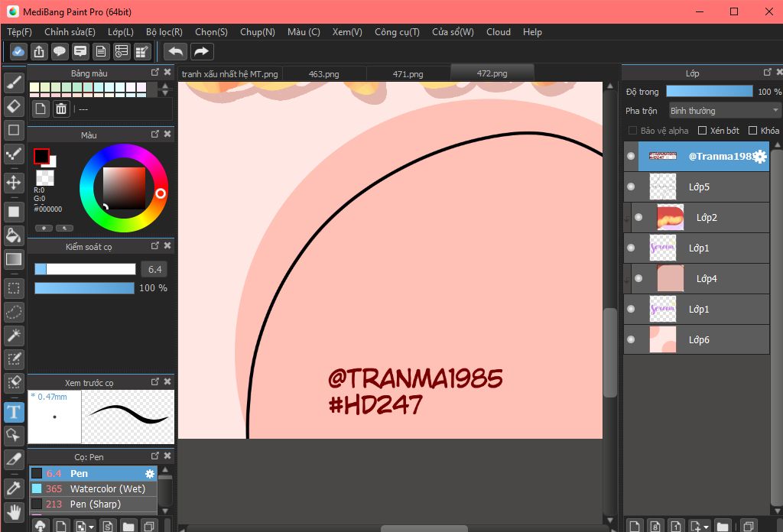Enable the Khóa checkbox
The image size is (783, 532).
click(x=752, y=130)
